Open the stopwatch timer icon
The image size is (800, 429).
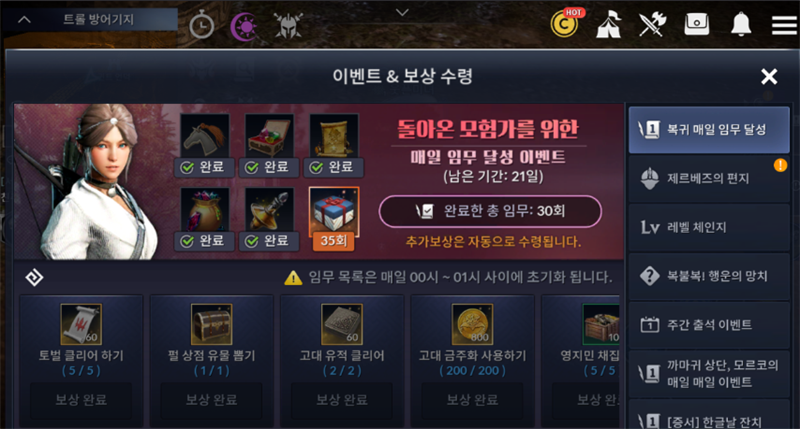(202, 26)
